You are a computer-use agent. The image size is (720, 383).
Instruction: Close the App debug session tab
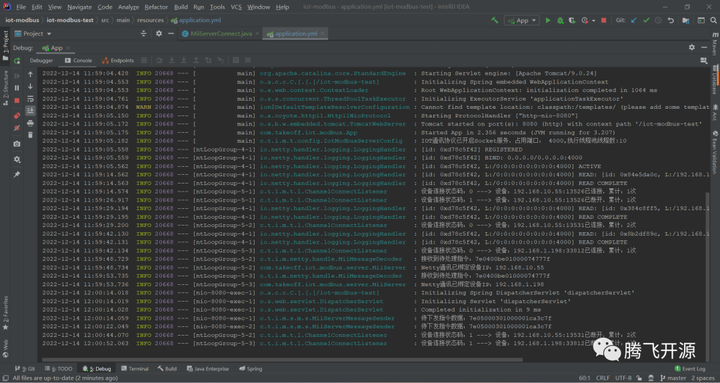[68, 48]
